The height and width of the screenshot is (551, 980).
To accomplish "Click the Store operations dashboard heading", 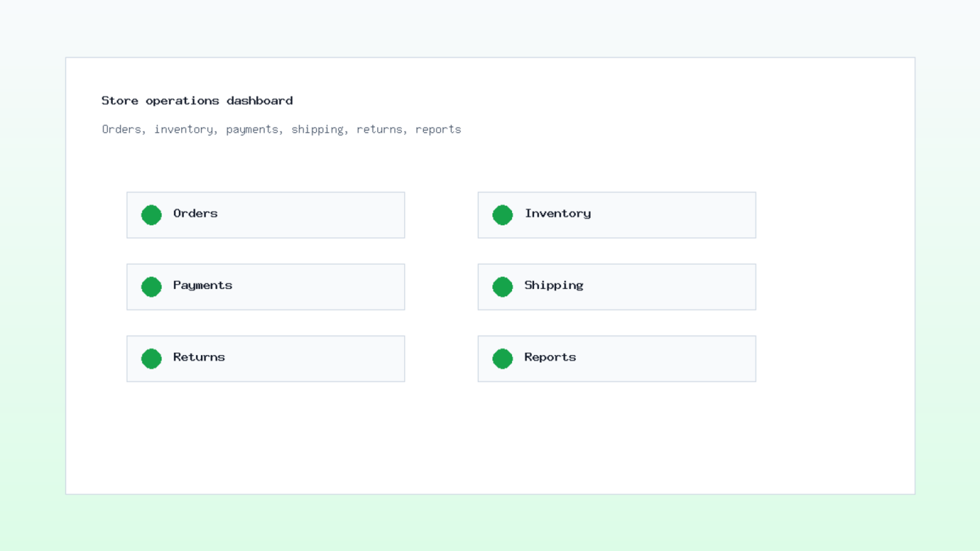I will pyautogui.click(x=197, y=100).
